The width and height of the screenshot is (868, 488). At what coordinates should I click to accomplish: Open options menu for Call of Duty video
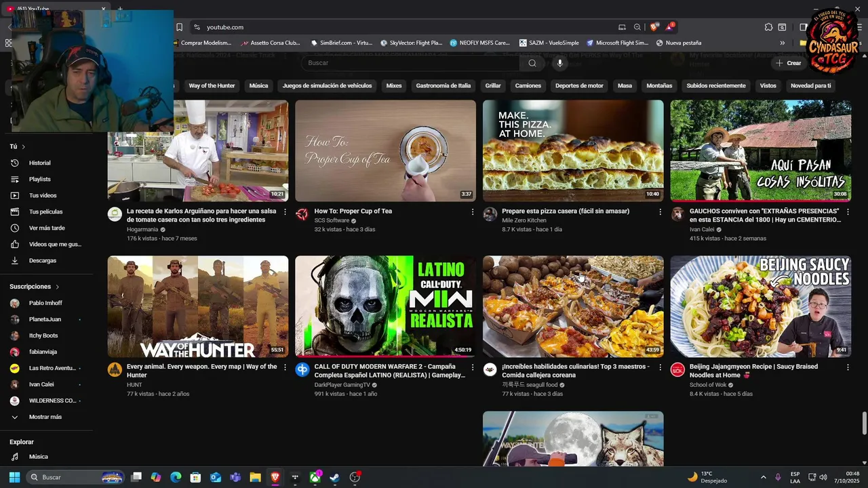473,367
